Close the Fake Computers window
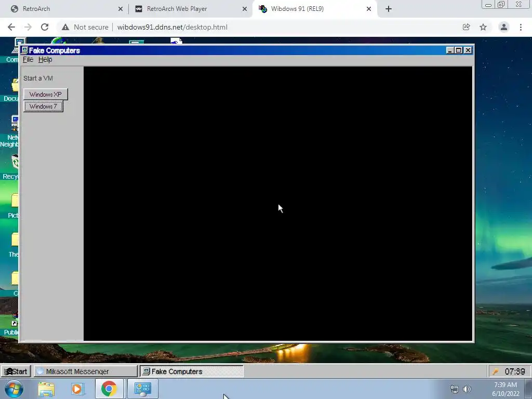Viewport: 532px width, 399px height. point(468,50)
